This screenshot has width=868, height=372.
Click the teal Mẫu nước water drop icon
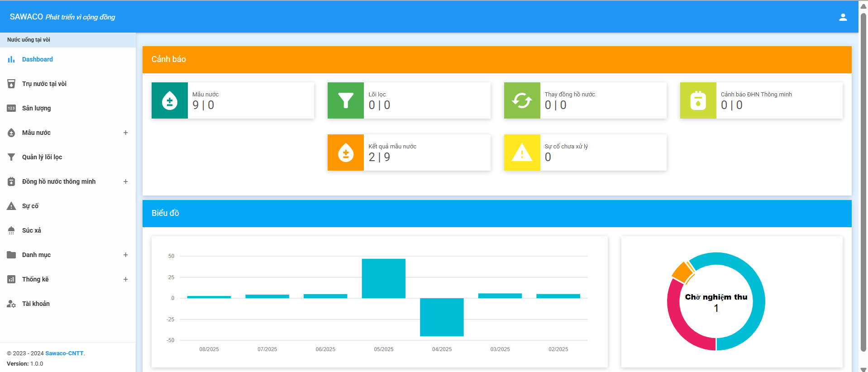coord(169,100)
